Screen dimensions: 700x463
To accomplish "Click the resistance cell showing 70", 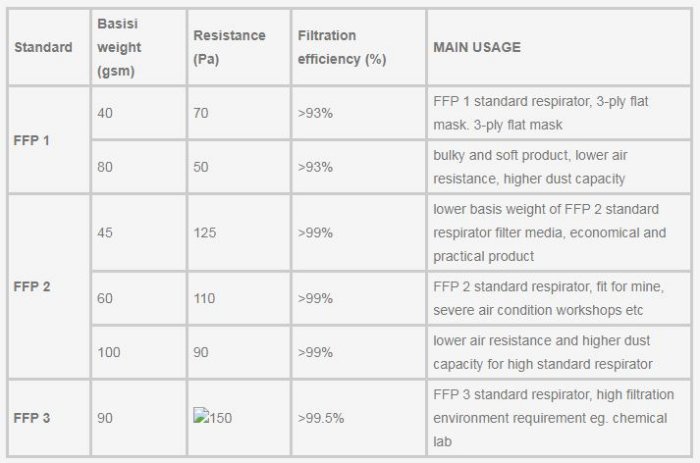I will point(201,113).
